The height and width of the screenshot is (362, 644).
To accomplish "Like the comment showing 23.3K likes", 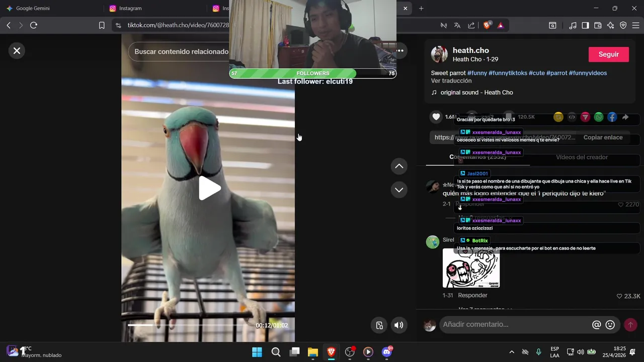I will tap(619, 296).
